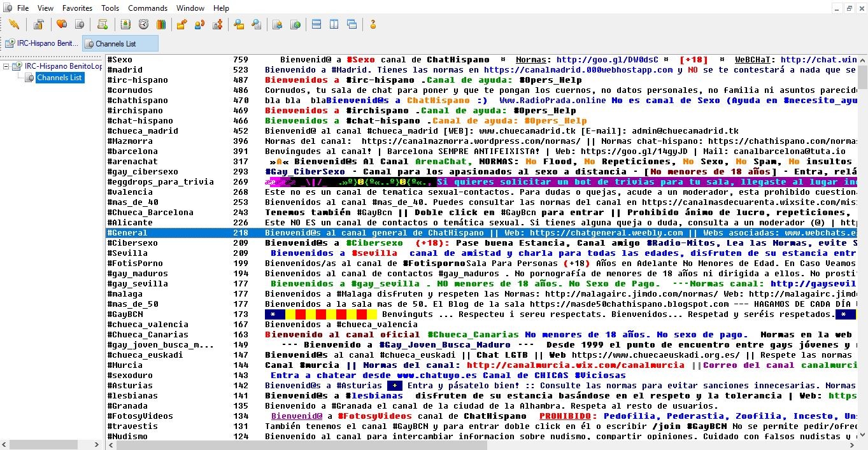Open Channel Favorites heart icon
Viewport: 868px width, 450px height.
click(x=62, y=25)
